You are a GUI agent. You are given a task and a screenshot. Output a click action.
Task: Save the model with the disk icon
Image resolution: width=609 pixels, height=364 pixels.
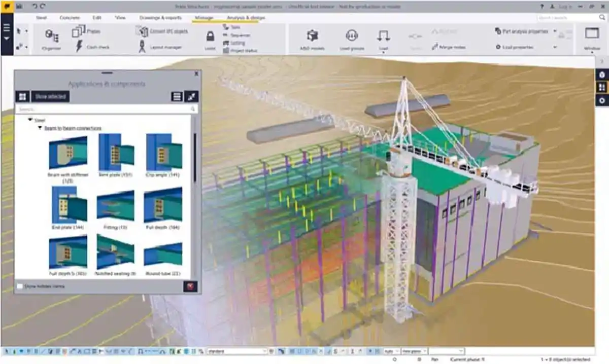19,7
